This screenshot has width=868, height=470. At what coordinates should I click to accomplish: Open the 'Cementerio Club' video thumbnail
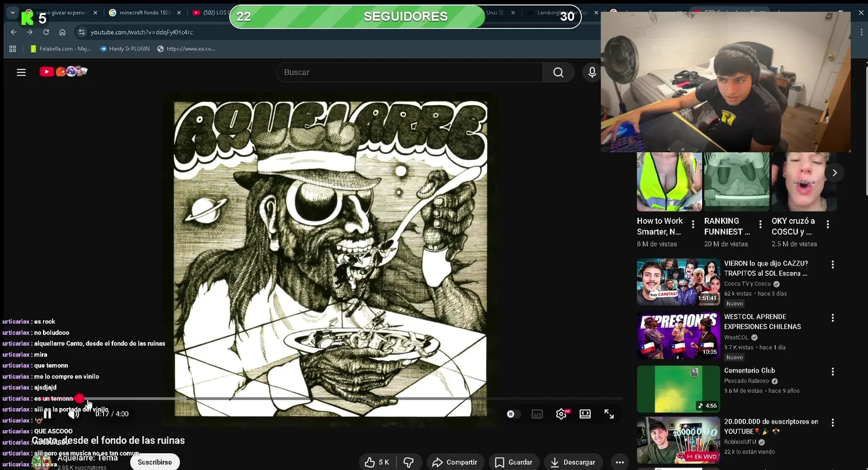click(x=678, y=389)
